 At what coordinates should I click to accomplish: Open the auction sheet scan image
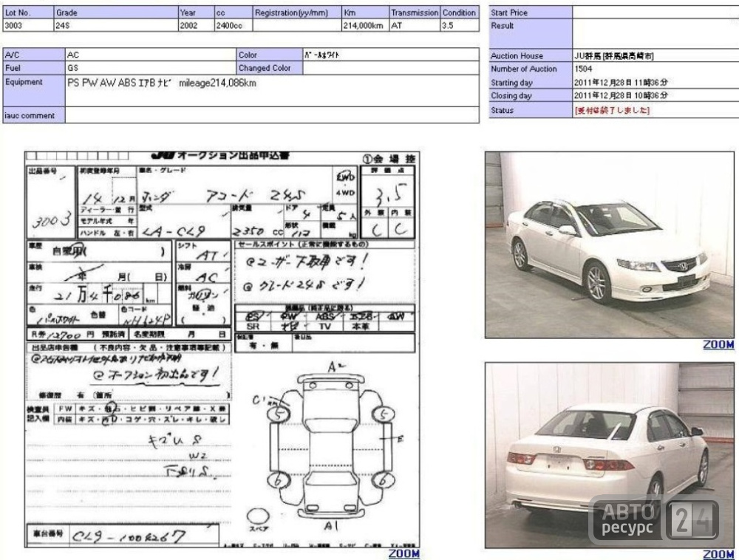pyautogui.click(x=222, y=349)
